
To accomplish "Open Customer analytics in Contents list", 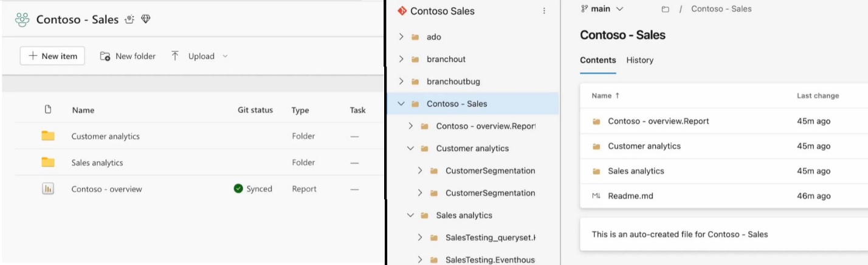I will [x=644, y=146].
